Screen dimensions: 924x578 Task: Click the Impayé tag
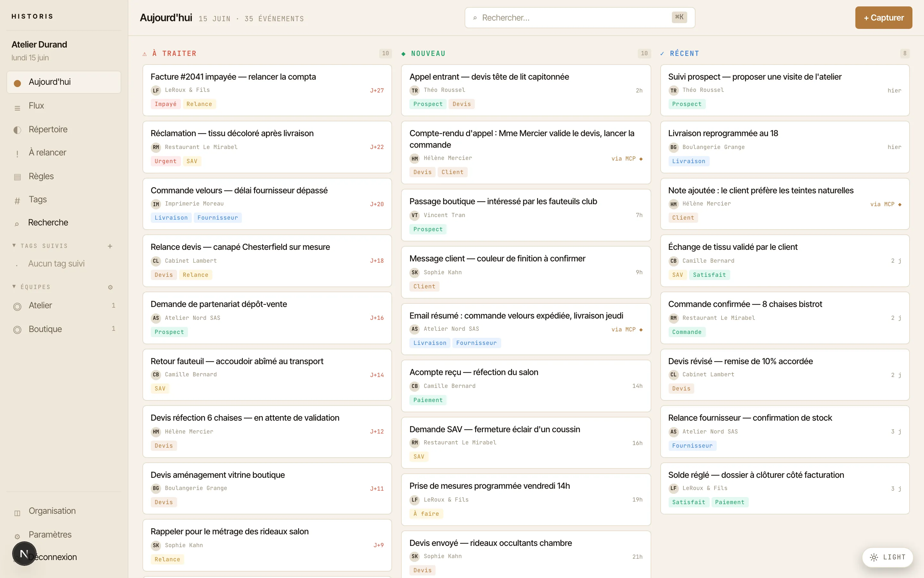point(166,104)
